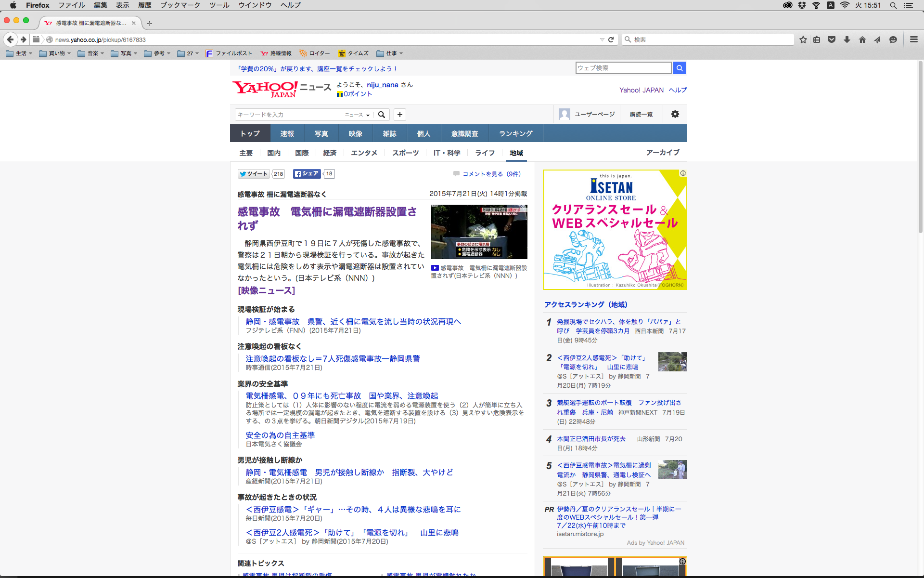Open the URL bar history dropdown arrow
924x578 pixels.
point(602,39)
